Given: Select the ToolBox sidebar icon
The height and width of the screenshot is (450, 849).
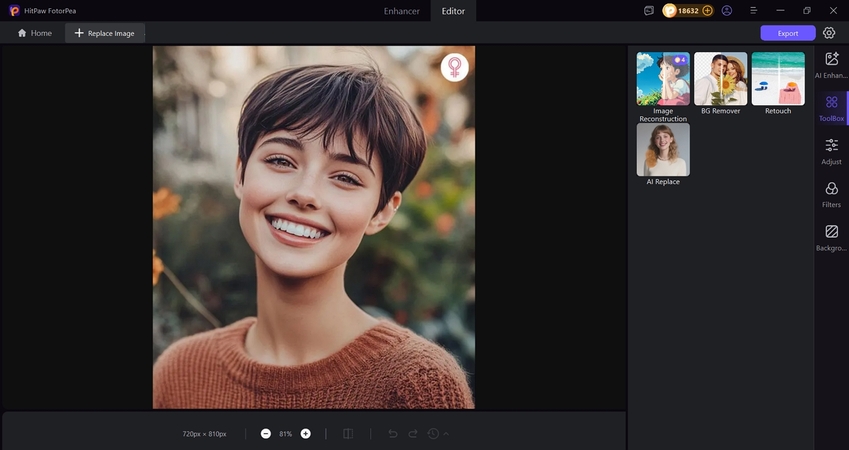Looking at the screenshot, I should point(831,107).
